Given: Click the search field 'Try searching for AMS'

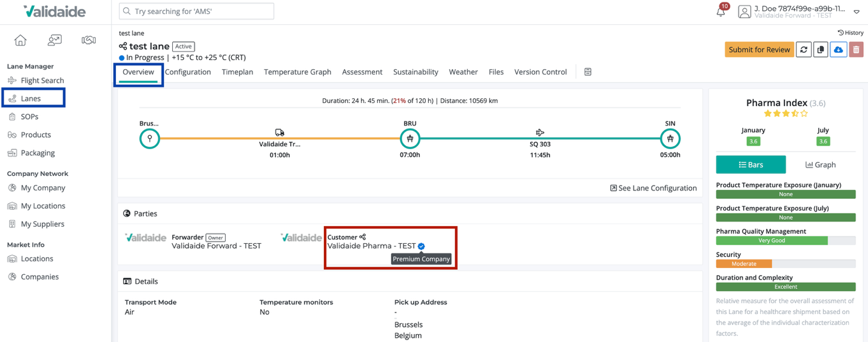Looking at the screenshot, I should (x=197, y=11).
